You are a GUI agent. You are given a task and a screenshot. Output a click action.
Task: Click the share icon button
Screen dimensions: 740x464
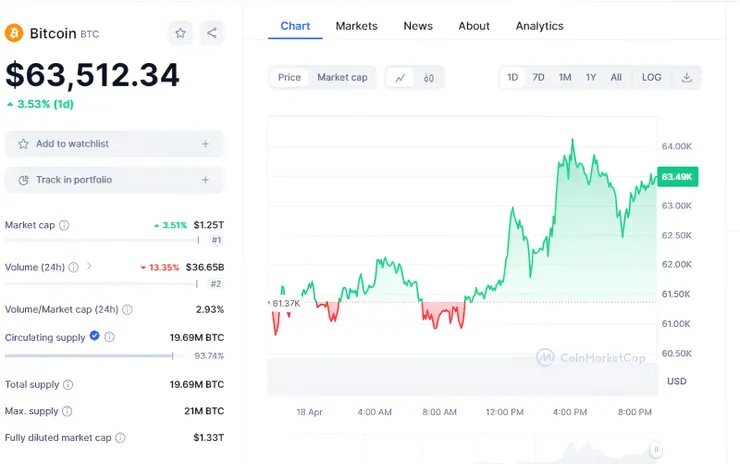212,33
